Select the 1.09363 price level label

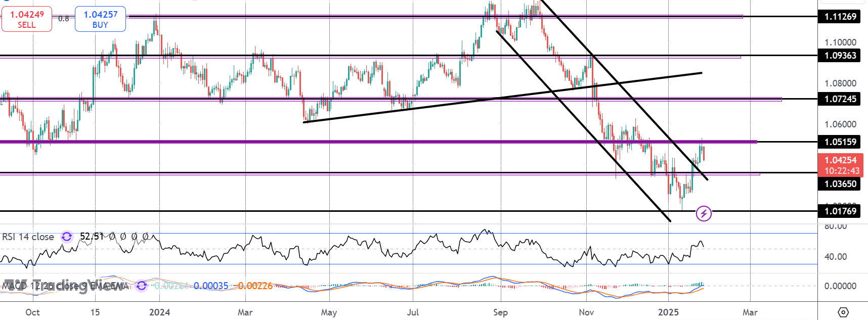click(x=840, y=55)
